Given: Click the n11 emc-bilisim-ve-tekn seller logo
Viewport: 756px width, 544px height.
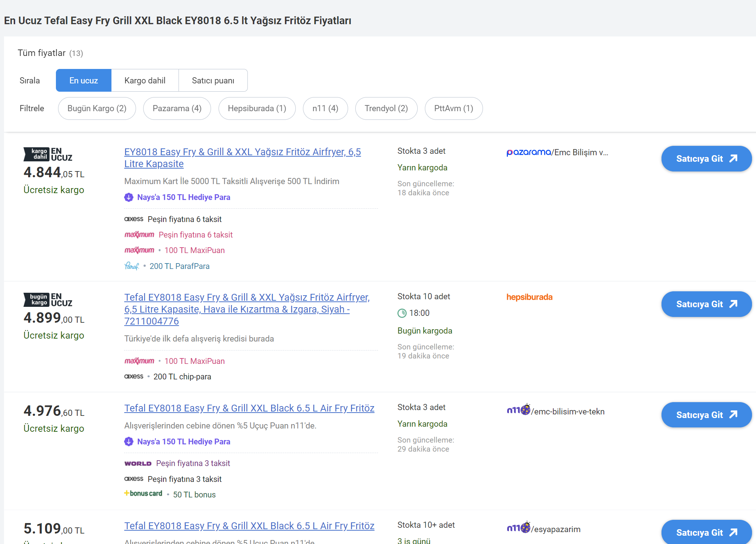Looking at the screenshot, I should point(518,410).
